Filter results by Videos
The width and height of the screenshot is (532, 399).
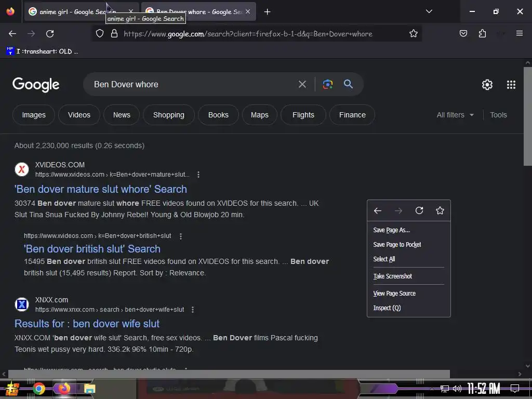[x=79, y=115]
